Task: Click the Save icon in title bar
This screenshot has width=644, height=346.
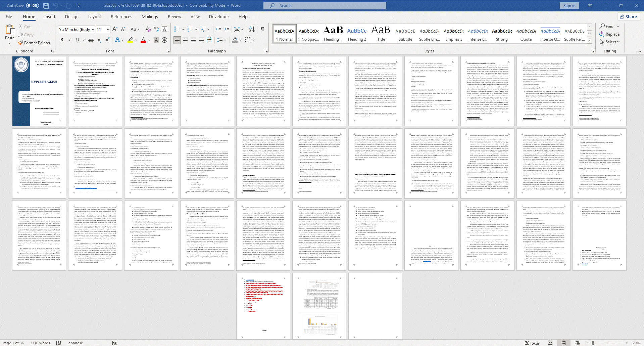Action: point(46,6)
